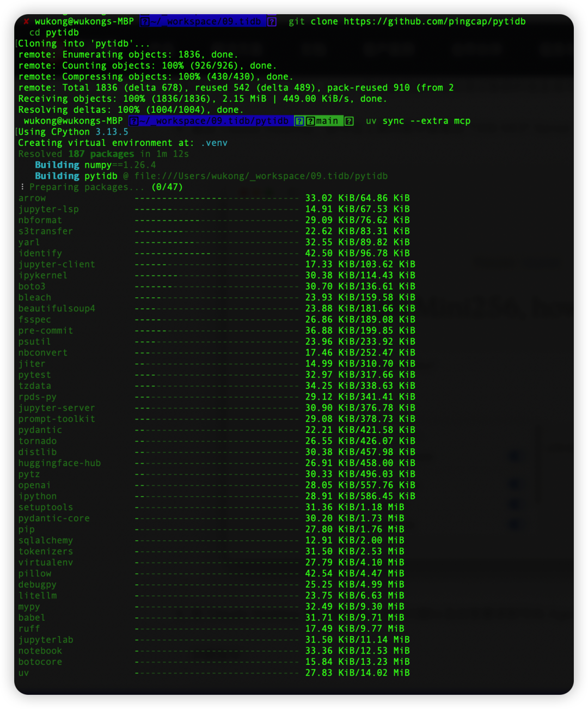Select '33.02 KiB/64.86 KiB' arrow size
588x709 pixels.
click(x=357, y=198)
